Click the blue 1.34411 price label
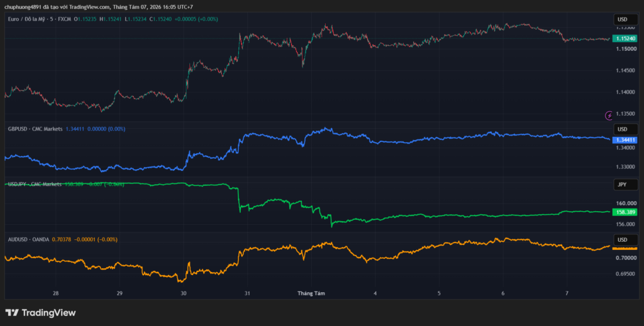This screenshot has width=644, height=326. click(x=625, y=140)
